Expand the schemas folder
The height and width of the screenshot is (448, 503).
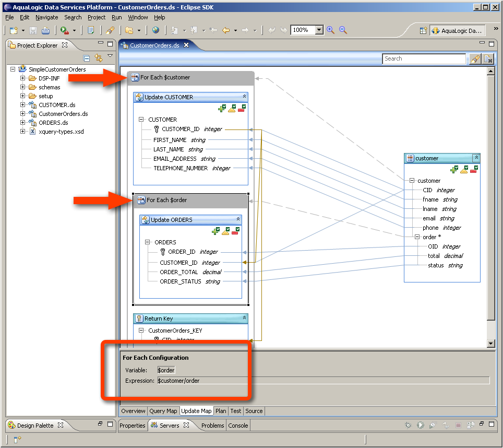(23, 87)
